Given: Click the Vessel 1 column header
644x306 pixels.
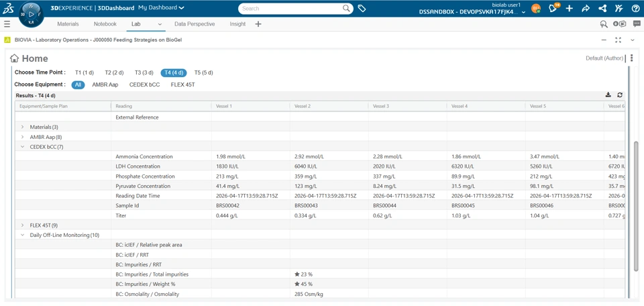Looking at the screenshot, I should click(x=250, y=106).
